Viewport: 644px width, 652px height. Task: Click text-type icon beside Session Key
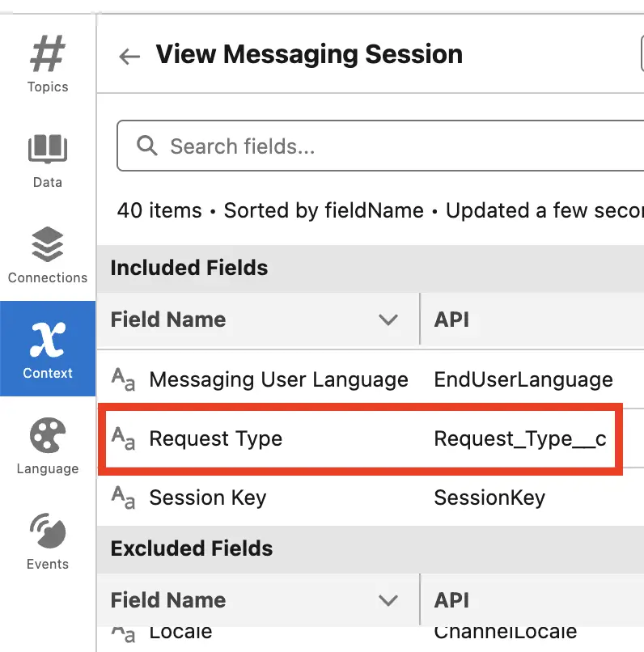123,497
